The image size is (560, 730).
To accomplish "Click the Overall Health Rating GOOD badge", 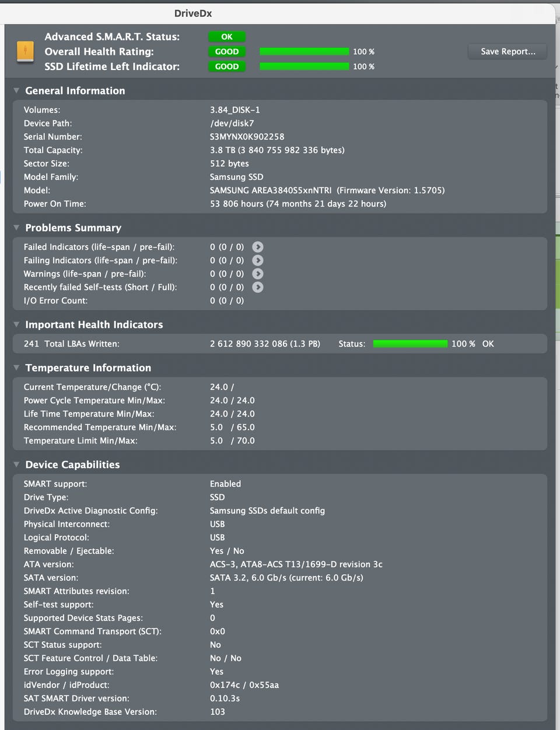I will [x=227, y=51].
